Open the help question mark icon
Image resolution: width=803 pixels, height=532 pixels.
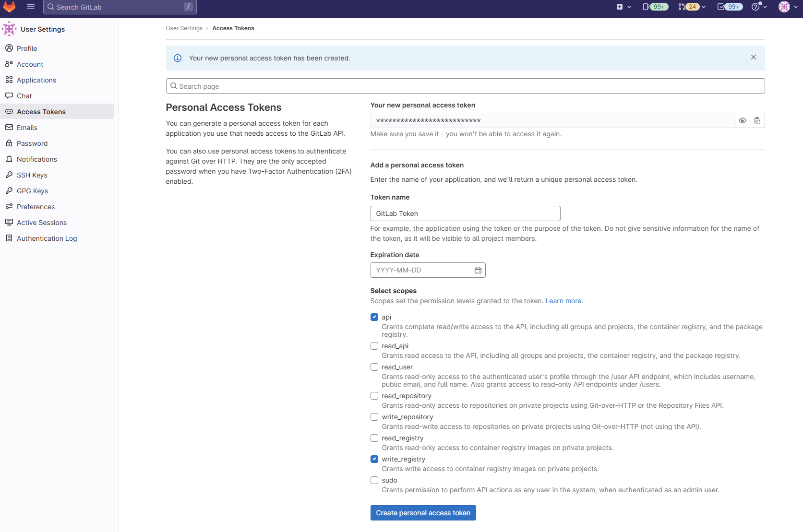click(x=756, y=7)
